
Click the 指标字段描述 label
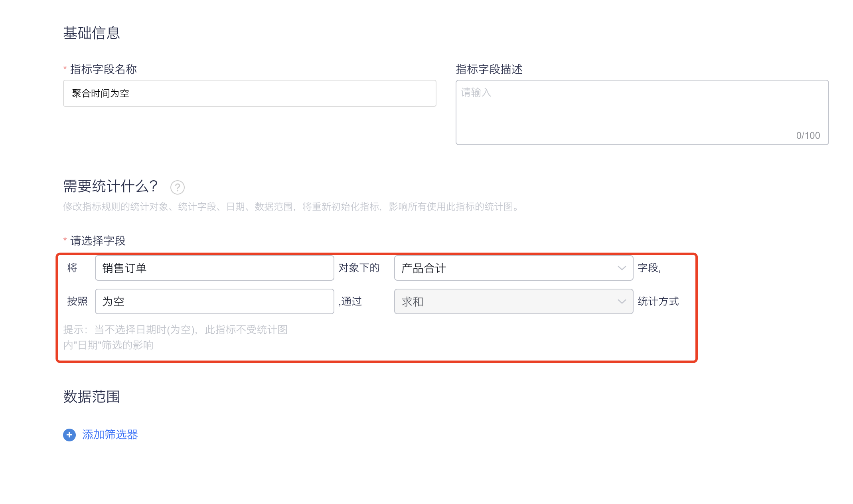click(x=489, y=69)
